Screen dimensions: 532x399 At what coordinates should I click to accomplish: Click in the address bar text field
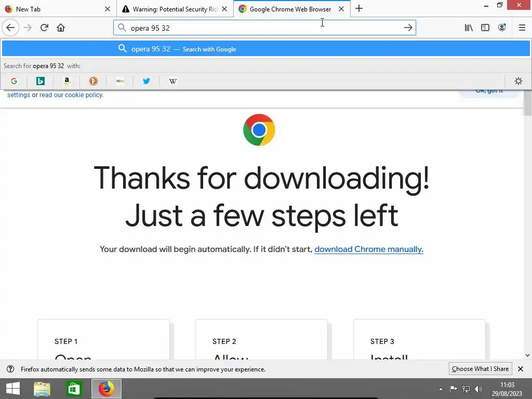pyautogui.click(x=264, y=28)
